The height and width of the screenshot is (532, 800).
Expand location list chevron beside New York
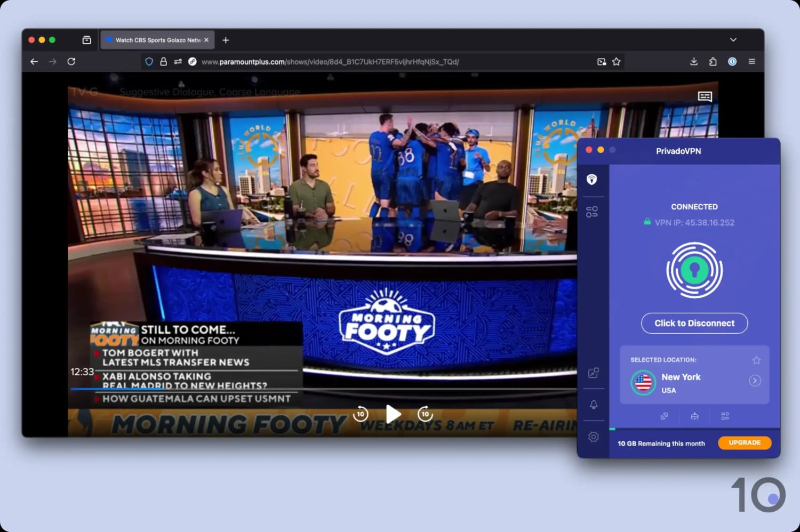755,381
